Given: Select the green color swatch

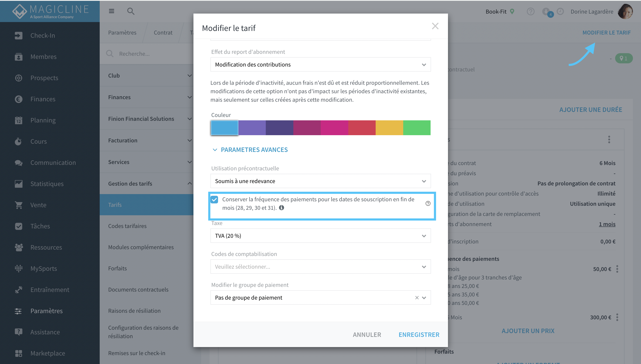Looking at the screenshot, I should click(x=417, y=128).
